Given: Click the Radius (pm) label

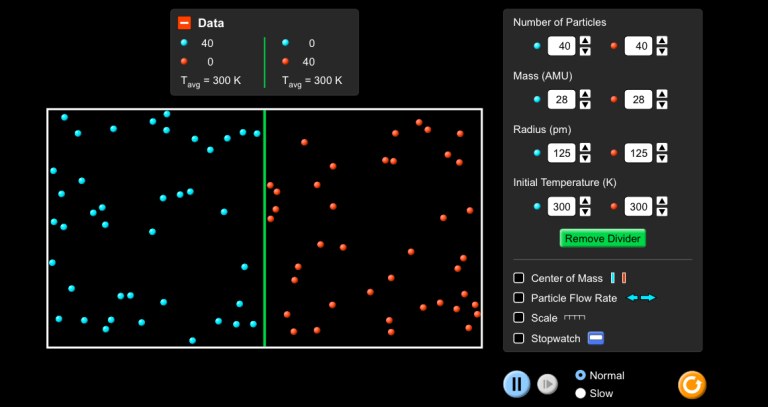Looking at the screenshot, I should pos(542,129).
